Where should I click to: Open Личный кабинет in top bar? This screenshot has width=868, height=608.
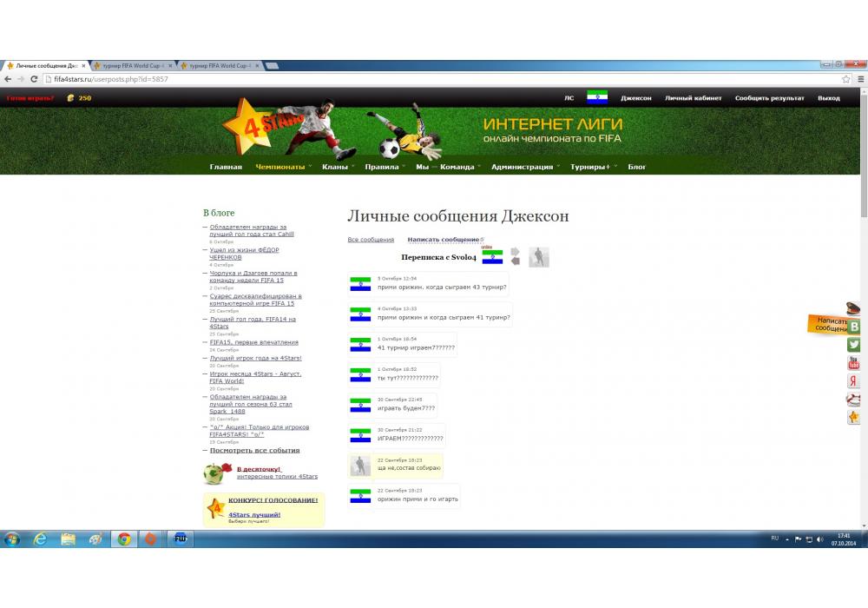693,98
